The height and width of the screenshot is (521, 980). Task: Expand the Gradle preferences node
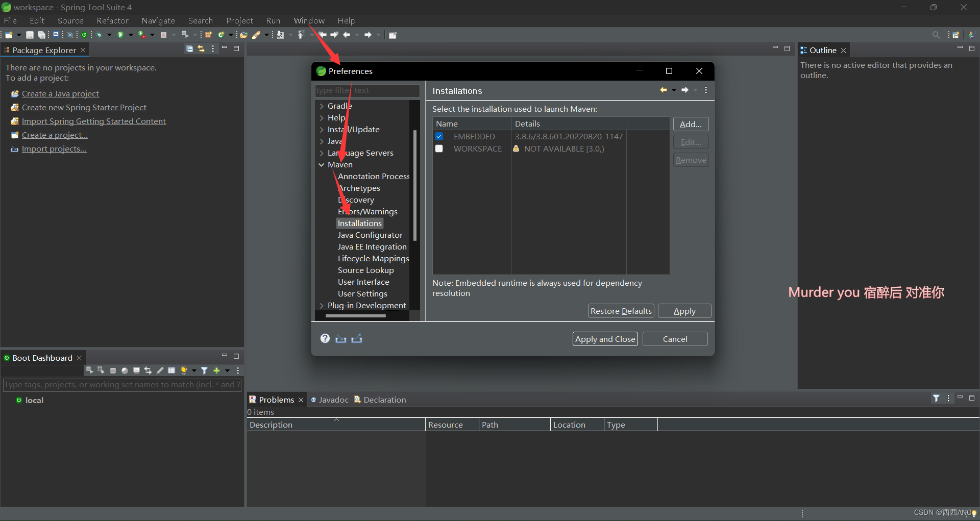coord(322,106)
